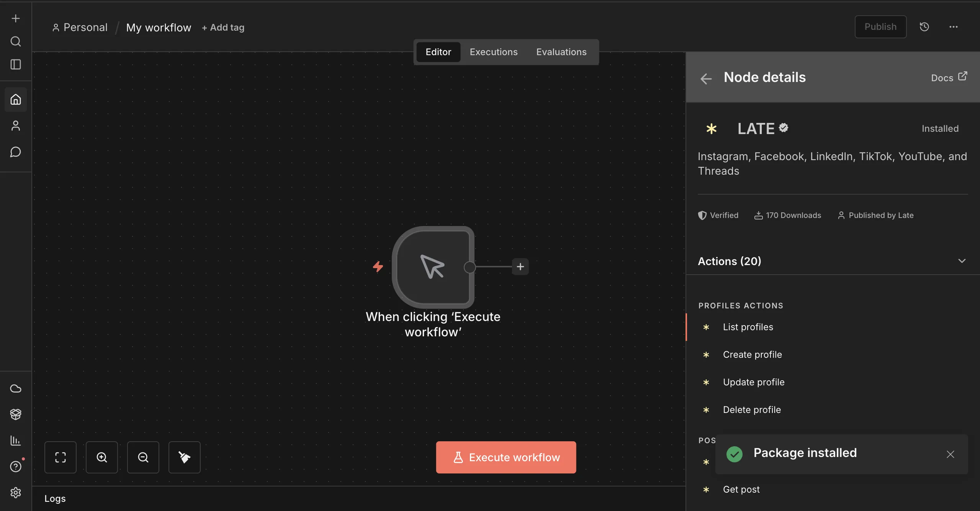980x511 pixels.
Task: Toggle the sidebar panel icon
Action: pyautogui.click(x=15, y=64)
